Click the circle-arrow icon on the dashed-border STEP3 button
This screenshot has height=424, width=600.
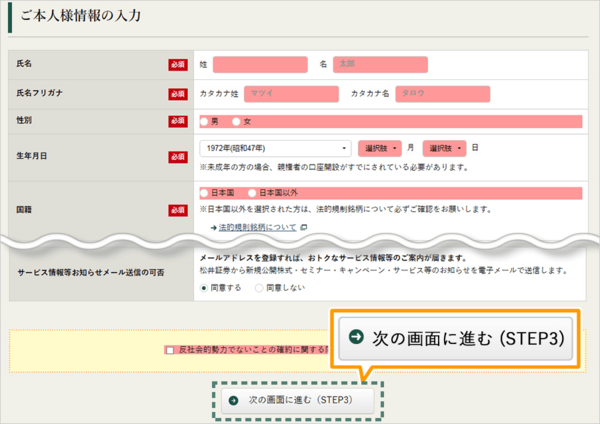[233, 400]
